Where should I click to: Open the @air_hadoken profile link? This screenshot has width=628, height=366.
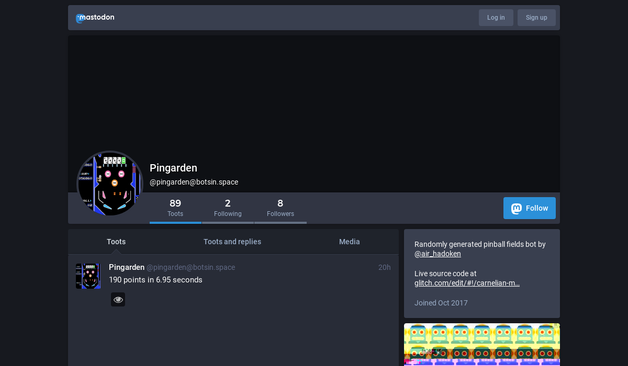pos(437,254)
